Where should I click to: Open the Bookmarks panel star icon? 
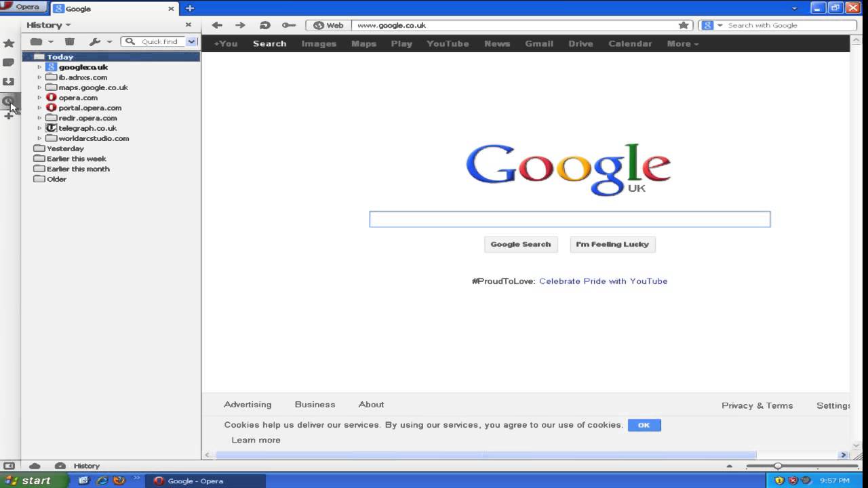pyautogui.click(x=9, y=43)
